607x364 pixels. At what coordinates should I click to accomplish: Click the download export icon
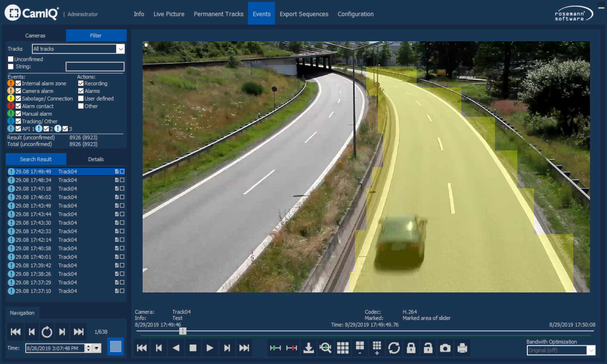[309, 348]
